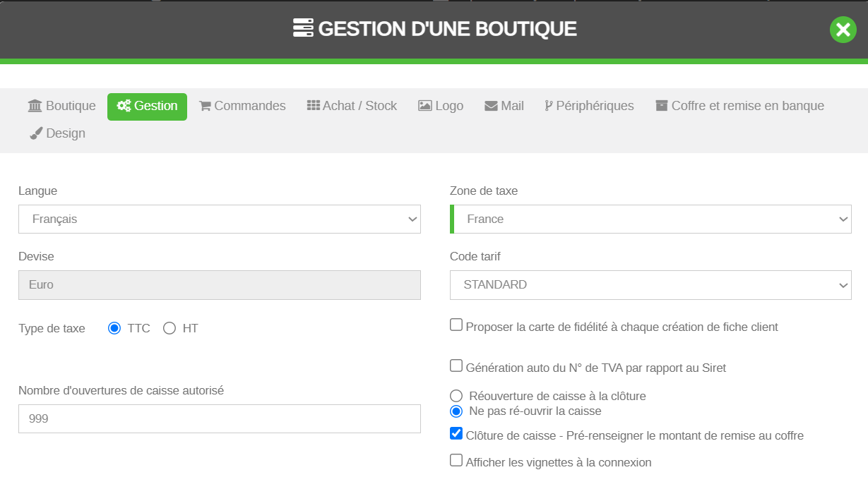Check Génération auto du N° de TVA
868x489 pixels.
point(456,366)
